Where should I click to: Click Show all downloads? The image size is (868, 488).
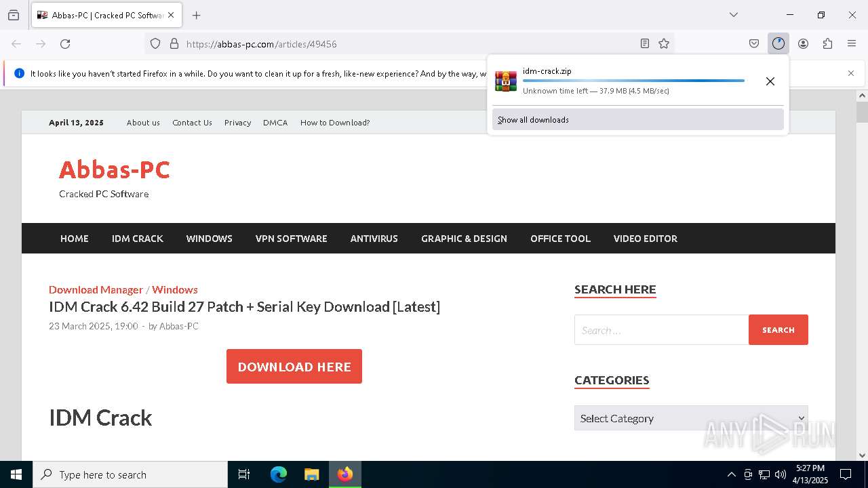coord(638,120)
